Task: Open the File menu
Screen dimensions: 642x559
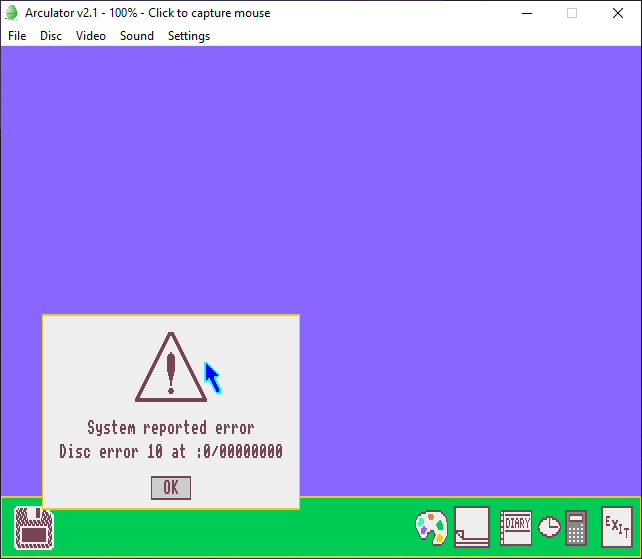Action: pyautogui.click(x=17, y=36)
